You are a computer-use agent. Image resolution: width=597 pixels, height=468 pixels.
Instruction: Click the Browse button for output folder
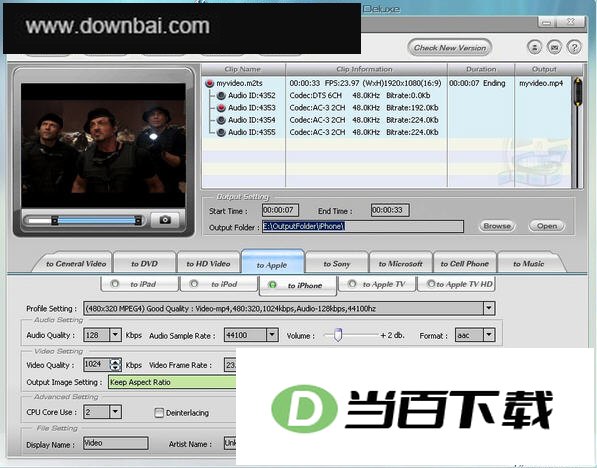click(x=497, y=226)
